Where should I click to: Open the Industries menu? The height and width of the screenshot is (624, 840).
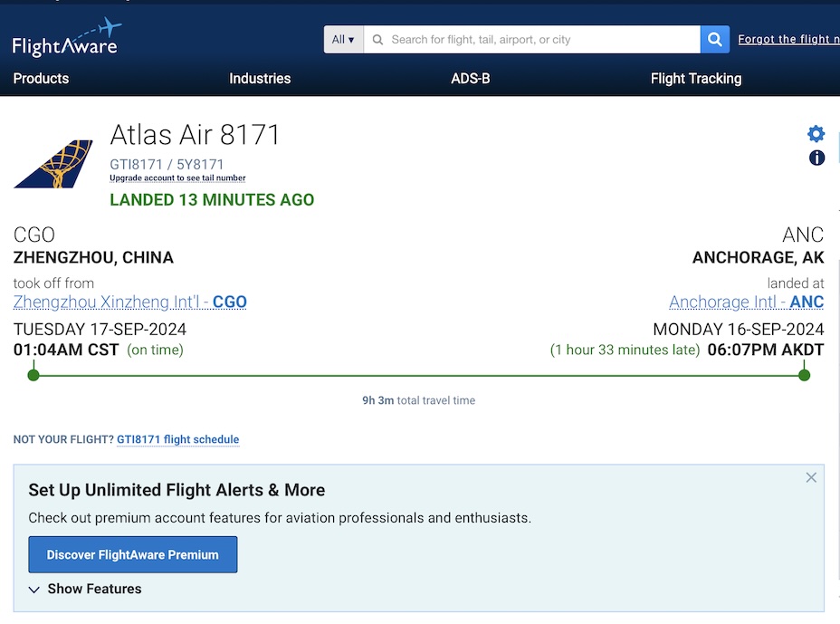(260, 79)
